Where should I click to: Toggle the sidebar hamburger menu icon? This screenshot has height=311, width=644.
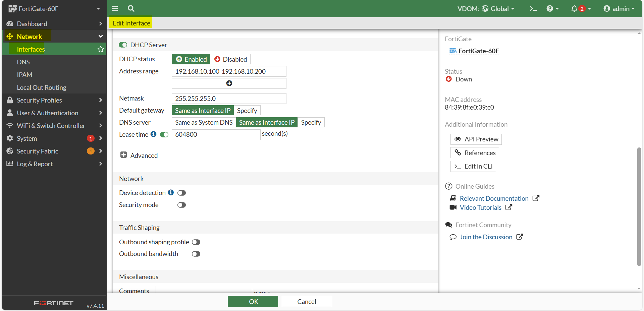tap(115, 9)
